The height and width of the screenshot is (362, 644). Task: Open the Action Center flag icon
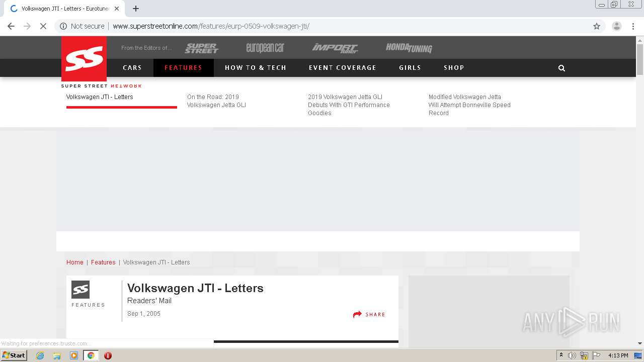596,355
